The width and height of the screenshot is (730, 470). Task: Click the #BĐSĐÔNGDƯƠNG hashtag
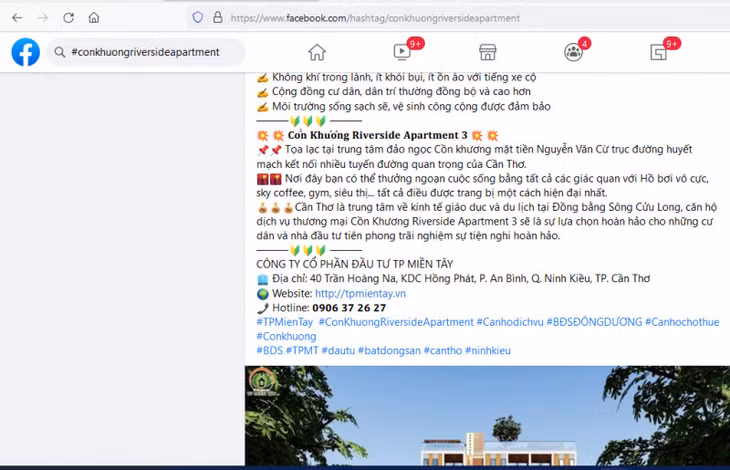click(x=594, y=322)
